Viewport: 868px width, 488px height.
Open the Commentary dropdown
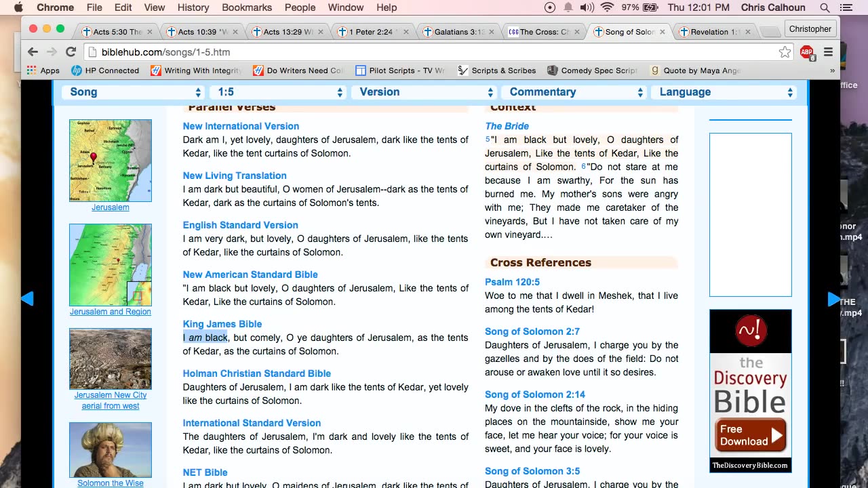point(574,92)
